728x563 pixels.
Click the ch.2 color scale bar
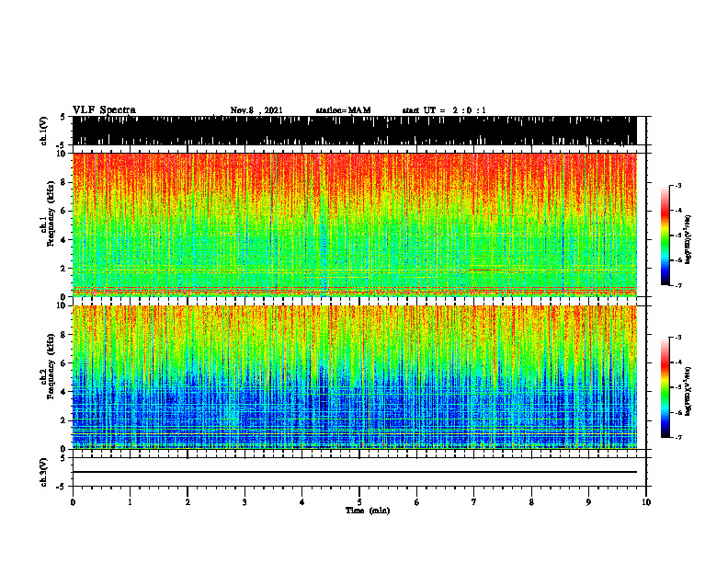[665, 387]
